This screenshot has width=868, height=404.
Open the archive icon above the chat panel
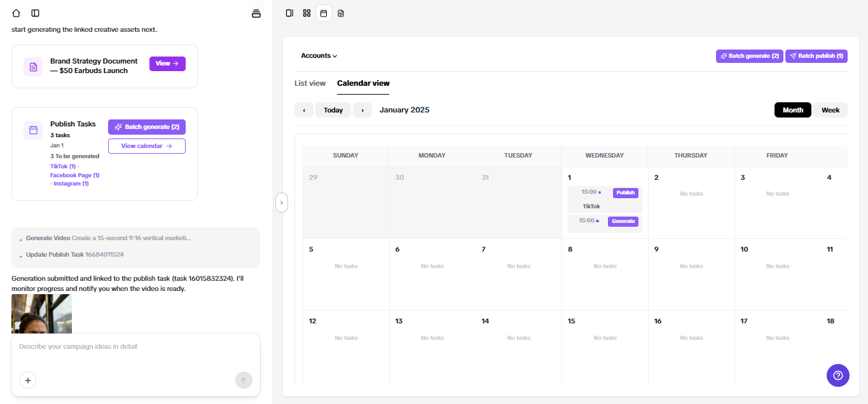256,13
